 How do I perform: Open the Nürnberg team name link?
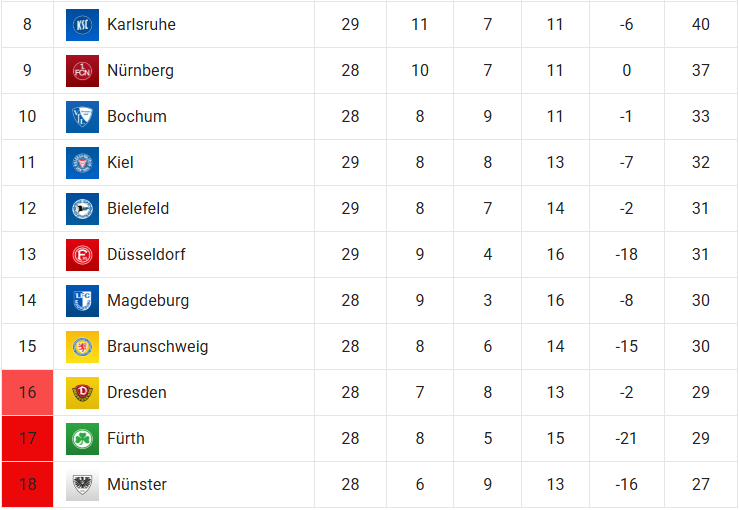pos(140,71)
